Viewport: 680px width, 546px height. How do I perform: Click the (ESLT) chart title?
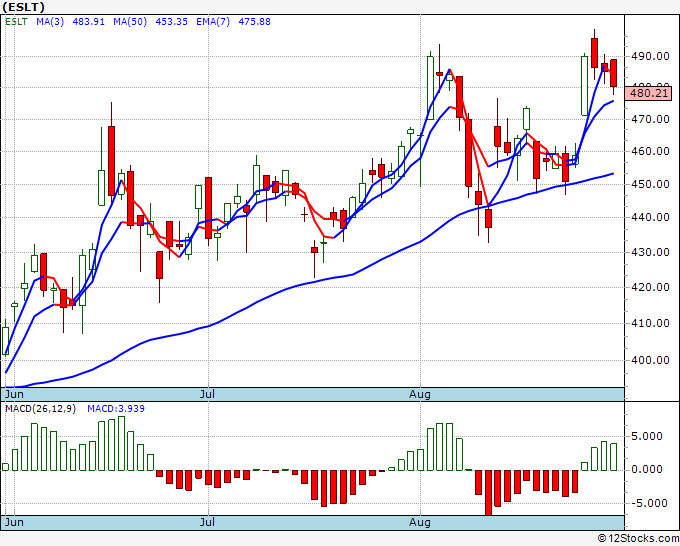tap(23, 7)
